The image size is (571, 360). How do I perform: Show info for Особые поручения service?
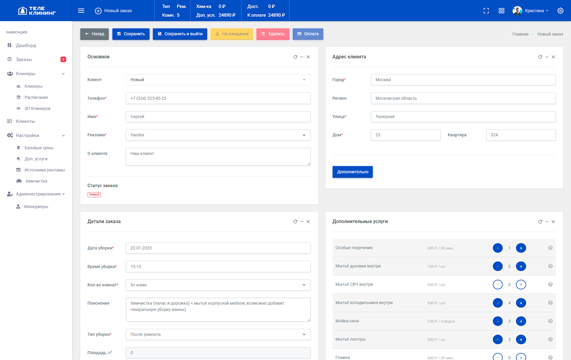(x=550, y=248)
